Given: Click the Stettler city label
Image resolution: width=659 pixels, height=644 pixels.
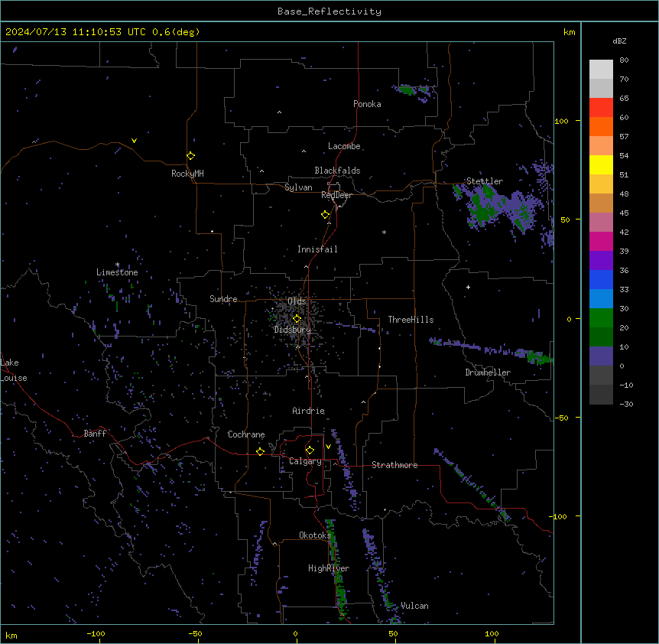Looking at the screenshot, I should point(485,181).
